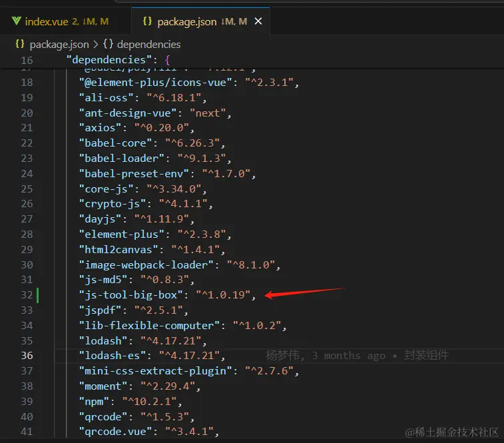Screen dimensions: 504x443
Task: Click the "^3.34.0" version value
Action: (x=174, y=189)
